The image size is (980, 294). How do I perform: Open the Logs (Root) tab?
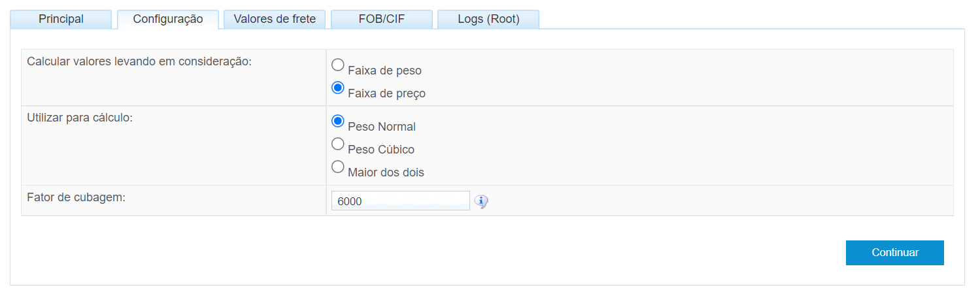[x=488, y=20]
